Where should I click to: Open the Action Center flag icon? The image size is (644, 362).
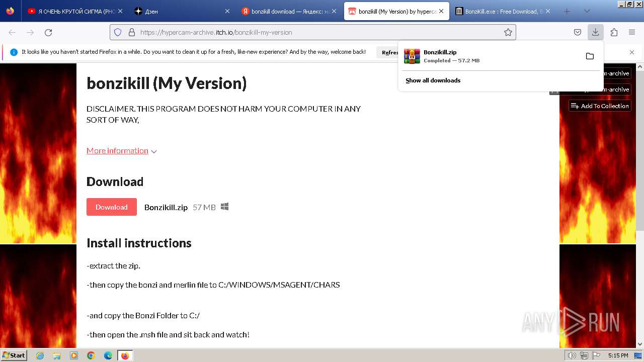596,355
